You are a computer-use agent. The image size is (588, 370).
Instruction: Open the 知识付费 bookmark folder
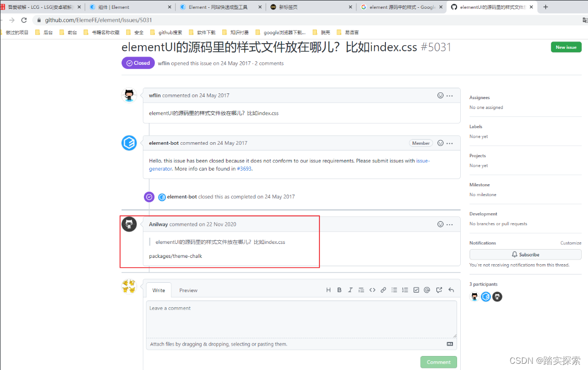[235, 33]
